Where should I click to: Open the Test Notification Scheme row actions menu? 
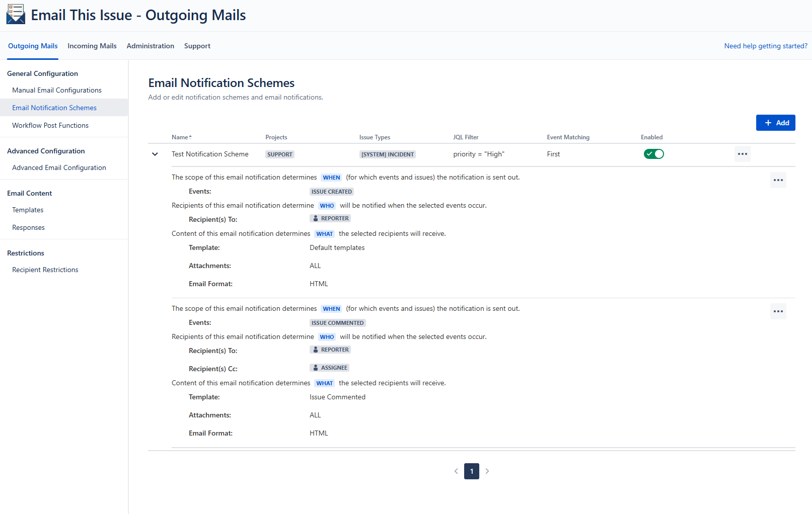tap(742, 154)
